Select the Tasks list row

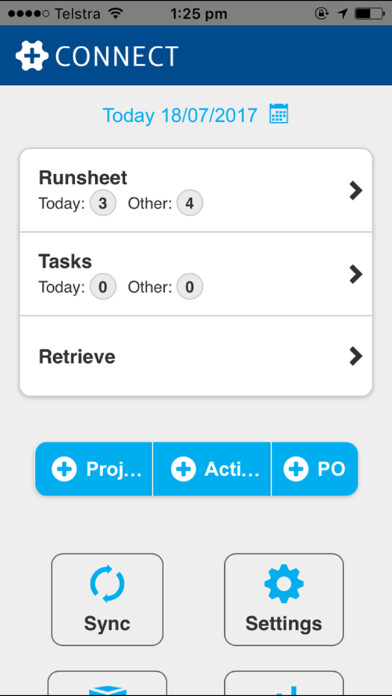196,274
